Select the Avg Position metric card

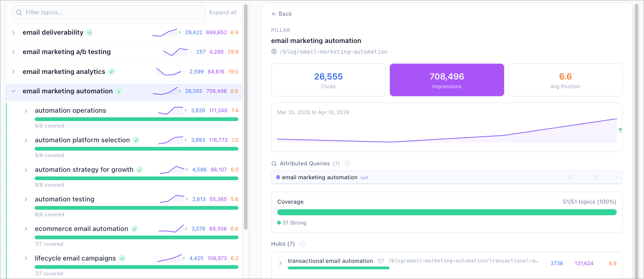565,79
